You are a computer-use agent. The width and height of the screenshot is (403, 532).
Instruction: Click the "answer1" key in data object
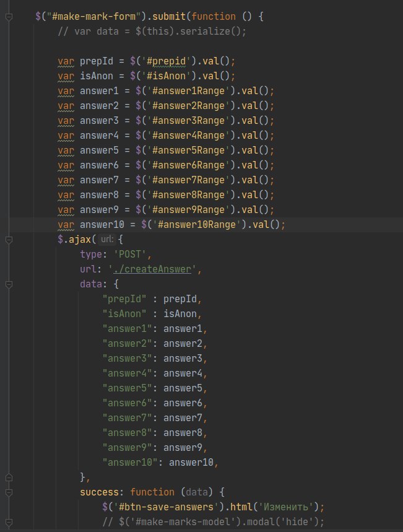[x=127, y=329]
